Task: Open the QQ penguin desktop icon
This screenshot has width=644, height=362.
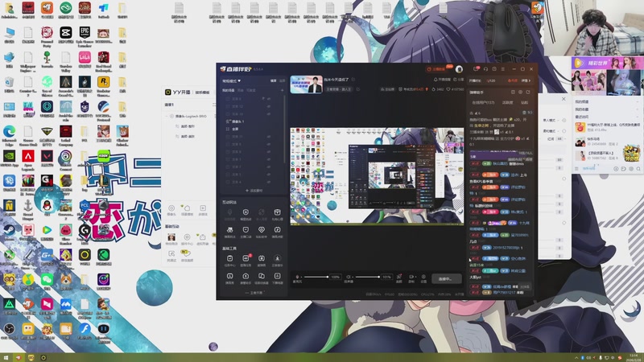Action: (47, 206)
